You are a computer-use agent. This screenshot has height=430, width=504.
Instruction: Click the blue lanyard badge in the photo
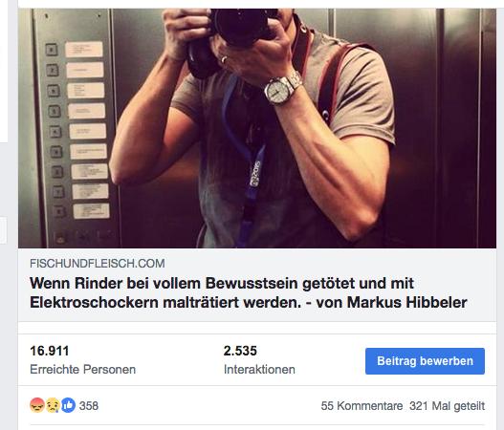(x=256, y=173)
